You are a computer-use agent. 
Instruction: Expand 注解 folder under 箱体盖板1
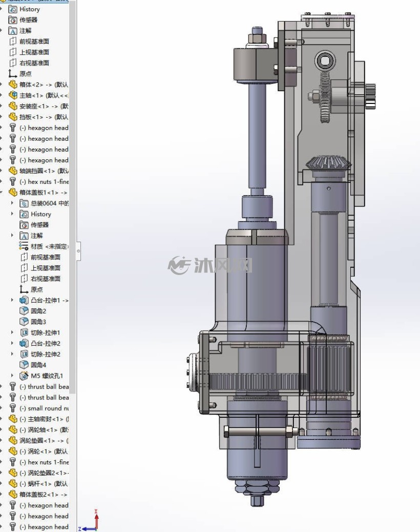[12, 236]
